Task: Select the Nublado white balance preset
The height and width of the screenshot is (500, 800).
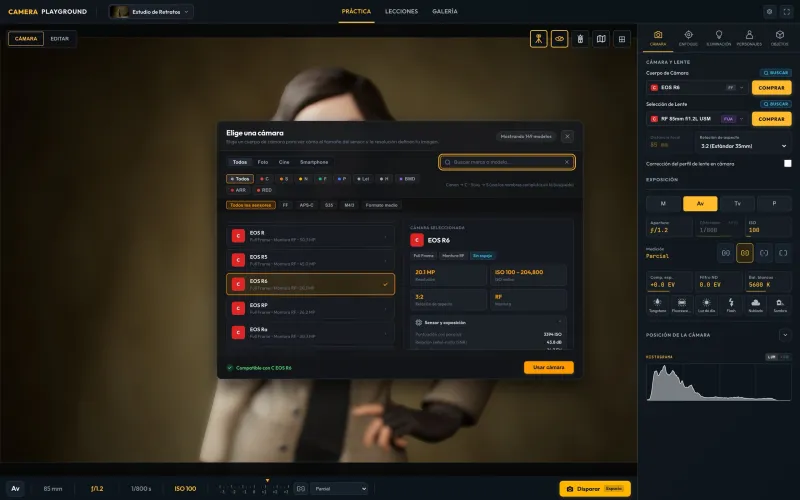Action: (756, 305)
